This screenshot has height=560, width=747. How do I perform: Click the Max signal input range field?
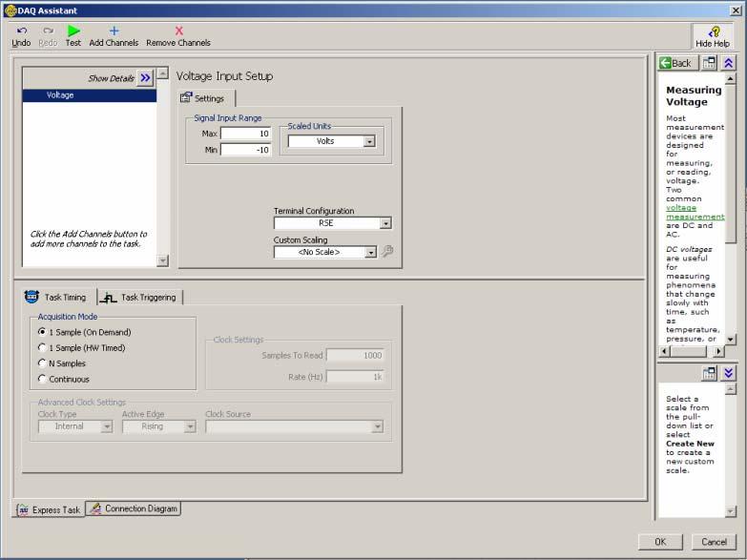tap(246, 134)
